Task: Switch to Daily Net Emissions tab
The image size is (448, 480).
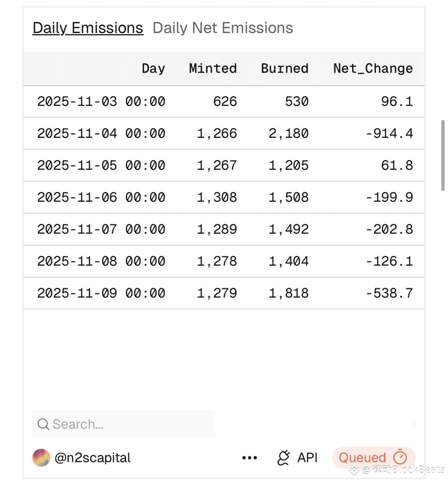Action: [x=223, y=28]
